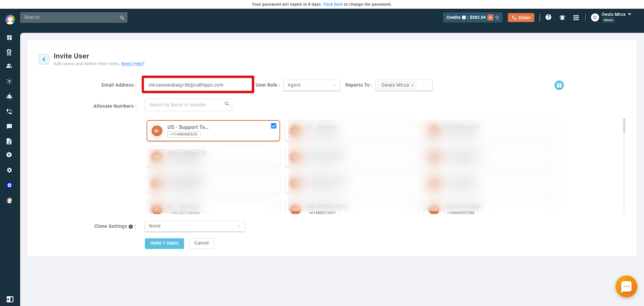Click the Credits $283.04 amount

(x=478, y=18)
